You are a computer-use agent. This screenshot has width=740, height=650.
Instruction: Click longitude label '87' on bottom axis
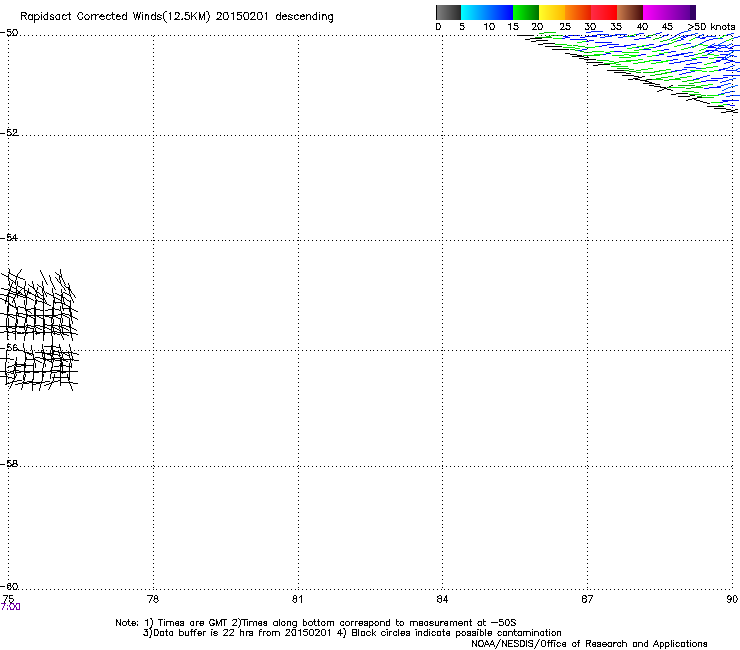587,599
